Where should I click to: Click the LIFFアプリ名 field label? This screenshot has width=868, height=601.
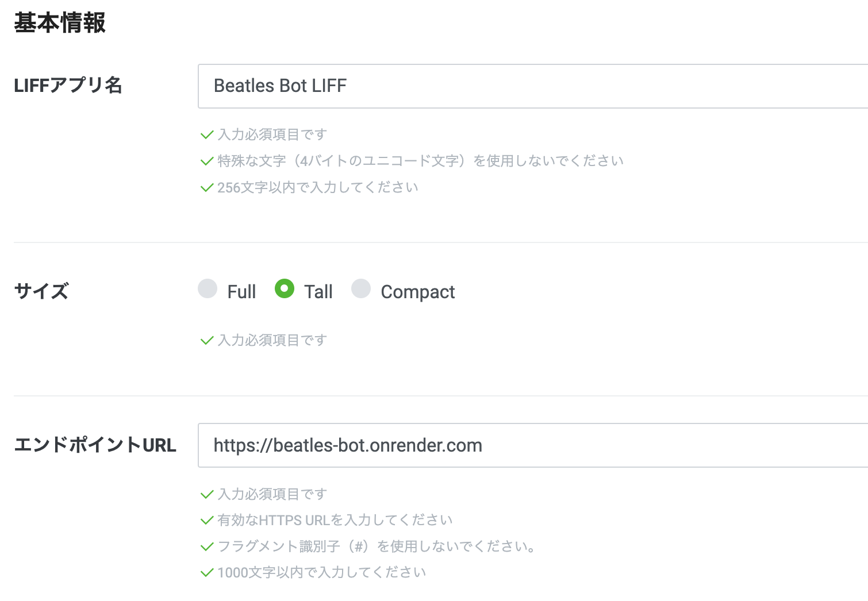[68, 85]
